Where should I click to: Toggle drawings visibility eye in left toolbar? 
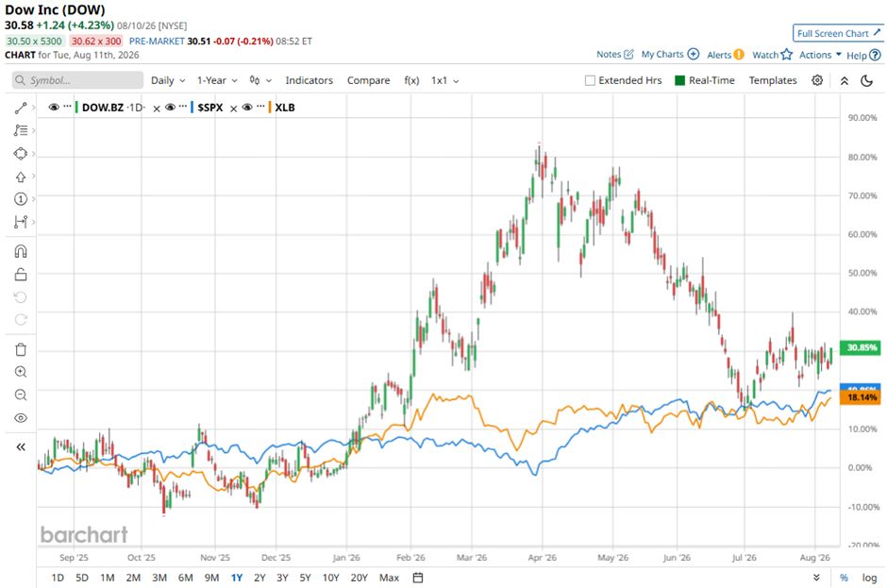tap(21, 418)
